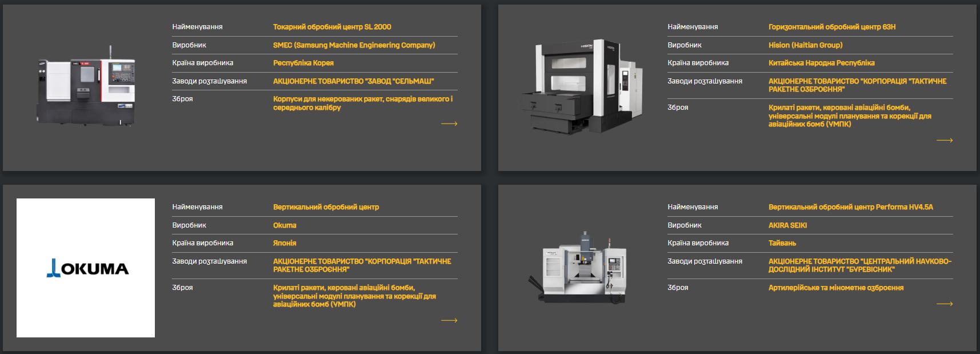This screenshot has height=354, width=980.
Task: Click the 'Тайвань' country value
Action: pos(782,243)
